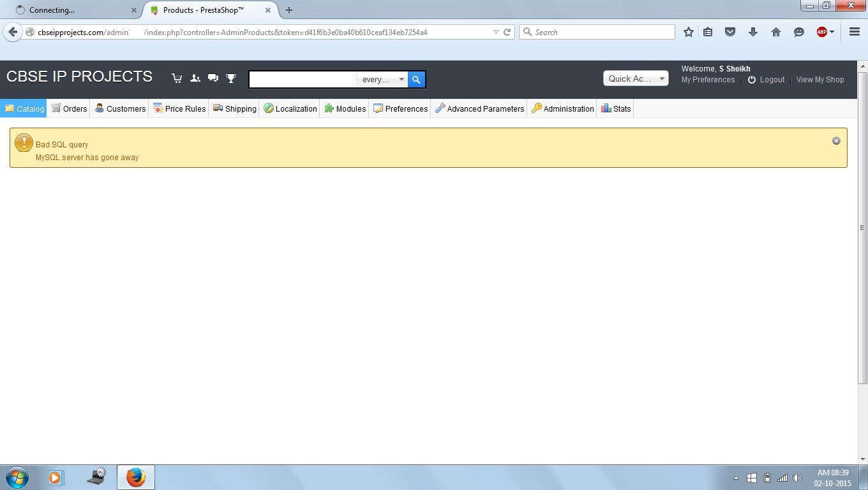Image resolution: width=868 pixels, height=490 pixels.
Task: Click the network signal tray icon
Action: (782, 478)
